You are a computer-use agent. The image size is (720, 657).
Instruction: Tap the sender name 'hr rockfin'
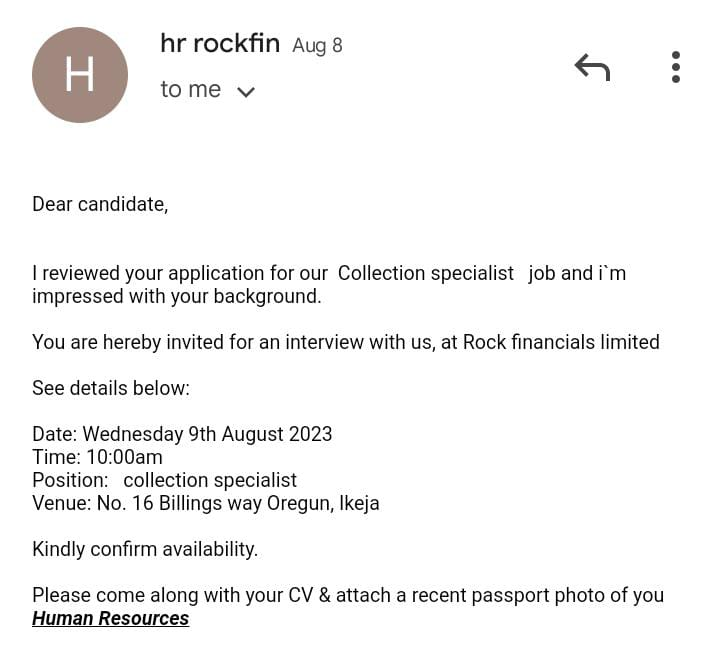pos(219,44)
